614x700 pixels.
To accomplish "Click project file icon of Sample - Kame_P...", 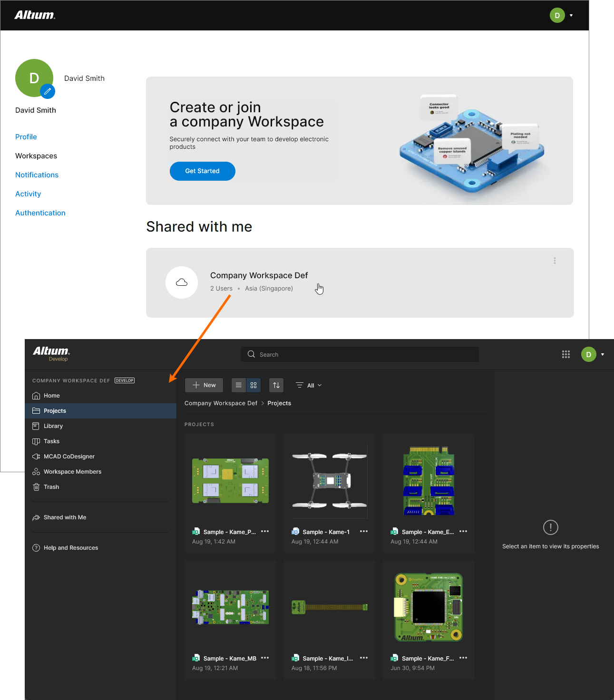I will click(x=196, y=532).
